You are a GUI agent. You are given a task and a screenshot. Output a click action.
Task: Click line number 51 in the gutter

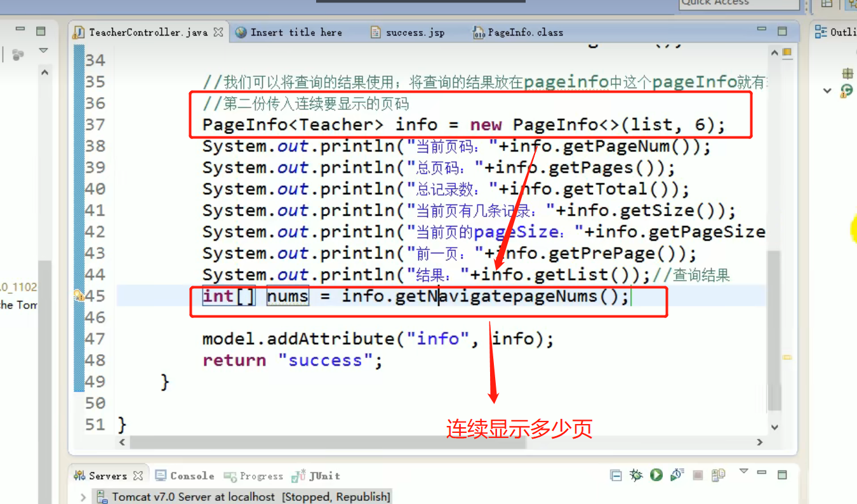coord(95,424)
